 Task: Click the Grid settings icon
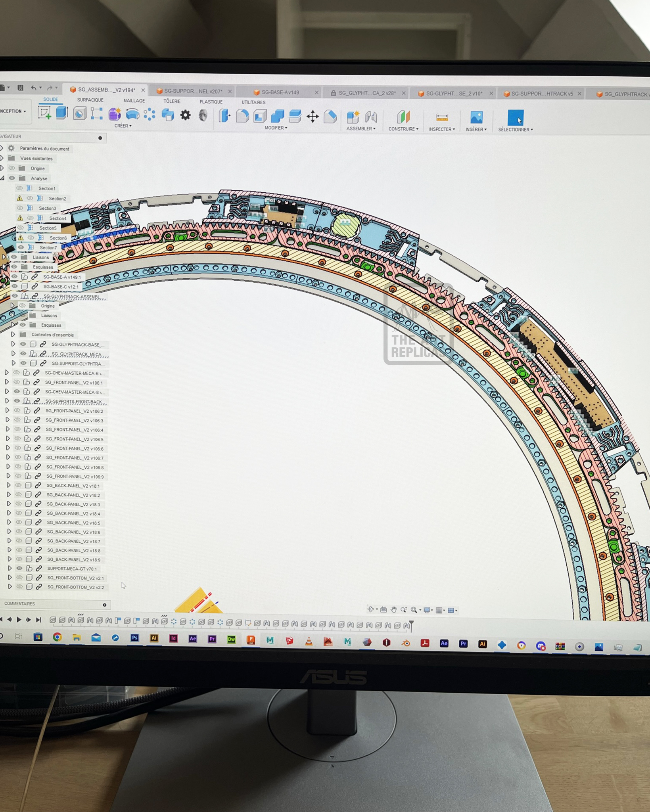point(439,610)
